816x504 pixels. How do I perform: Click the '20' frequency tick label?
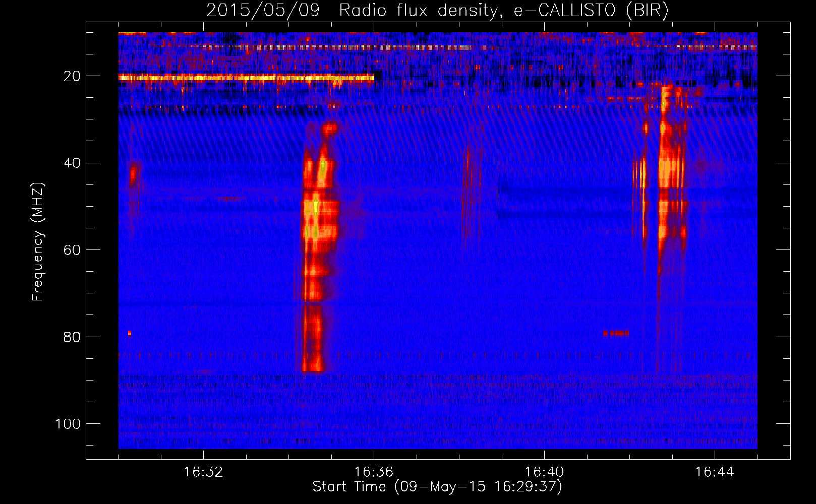73,76
